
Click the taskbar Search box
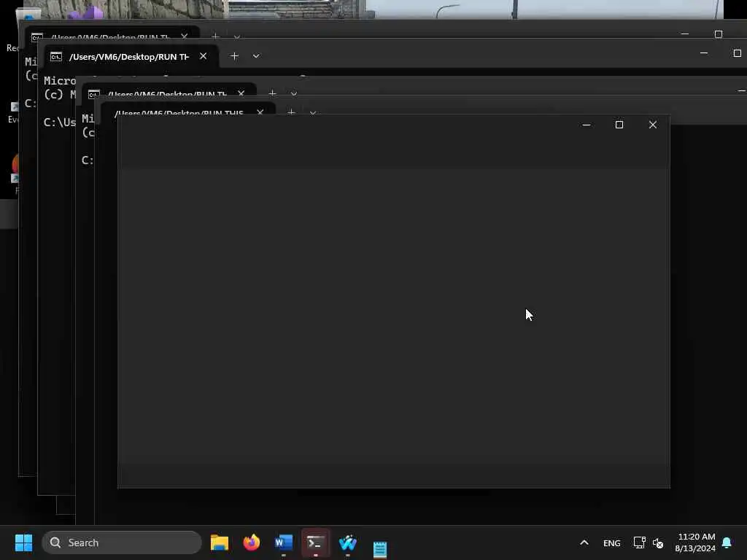click(x=122, y=542)
